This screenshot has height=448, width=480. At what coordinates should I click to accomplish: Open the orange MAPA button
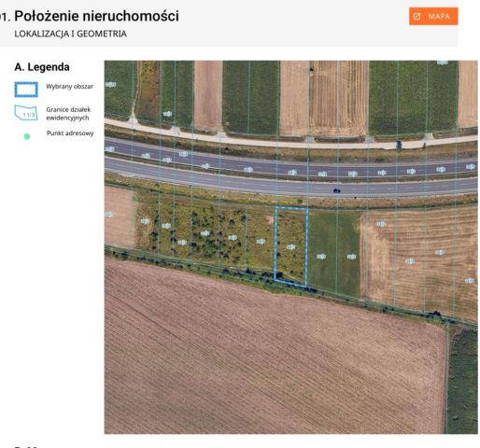click(433, 16)
